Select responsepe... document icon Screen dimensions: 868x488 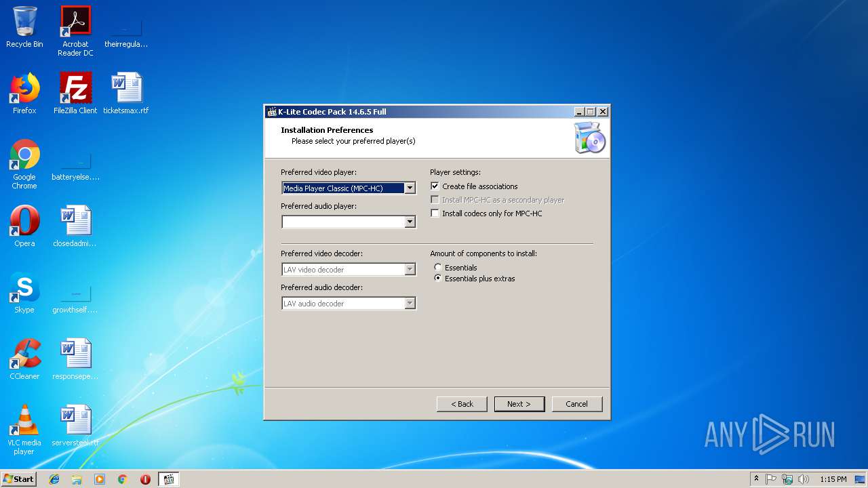[x=75, y=359]
